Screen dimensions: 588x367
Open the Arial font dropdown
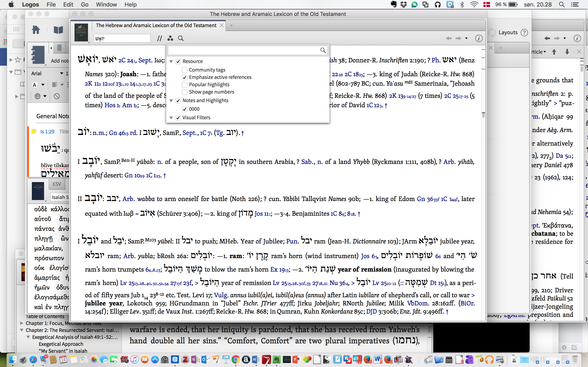click(61, 73)
